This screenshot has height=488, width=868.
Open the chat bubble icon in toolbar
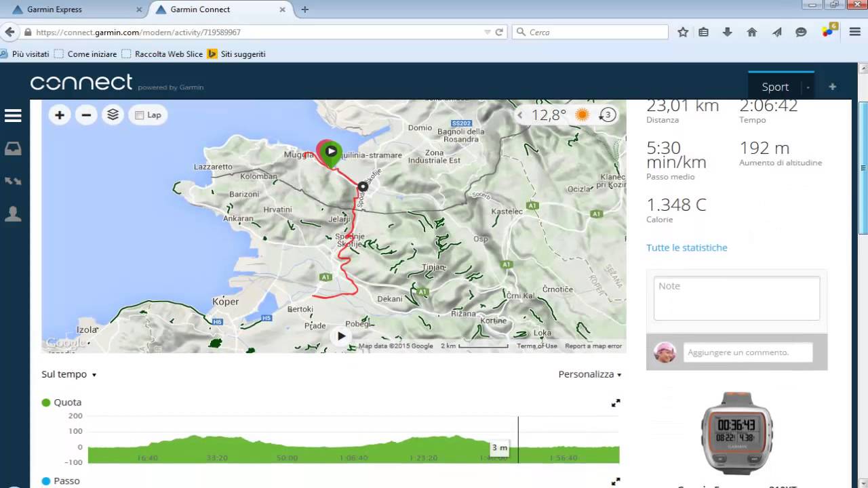coord(801,32)
